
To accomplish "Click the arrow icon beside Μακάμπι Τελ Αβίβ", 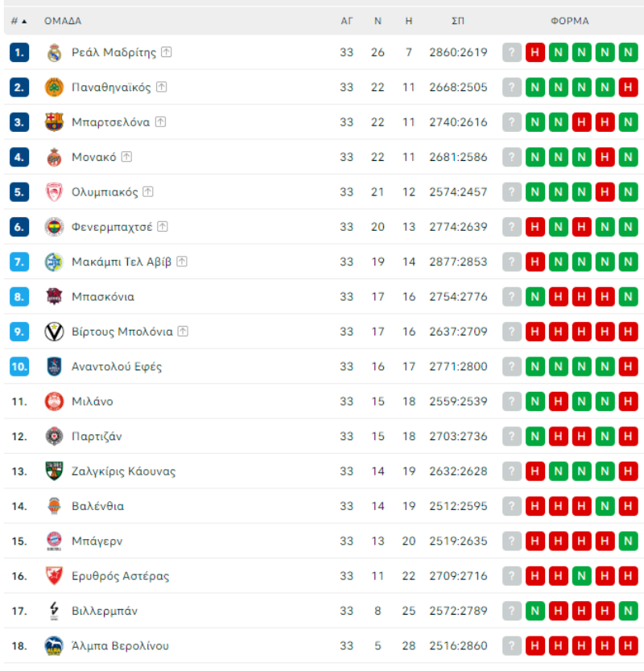I will (x=182, y=261).
